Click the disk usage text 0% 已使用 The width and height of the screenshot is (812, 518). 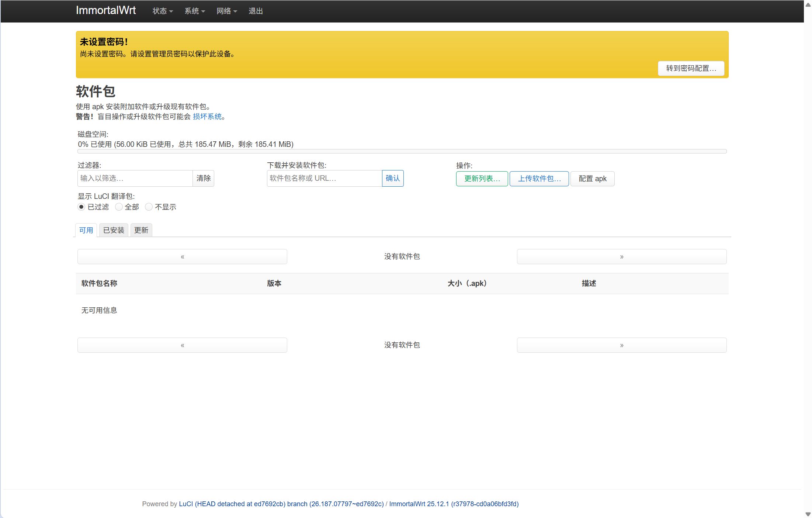(x=185, y=144)
